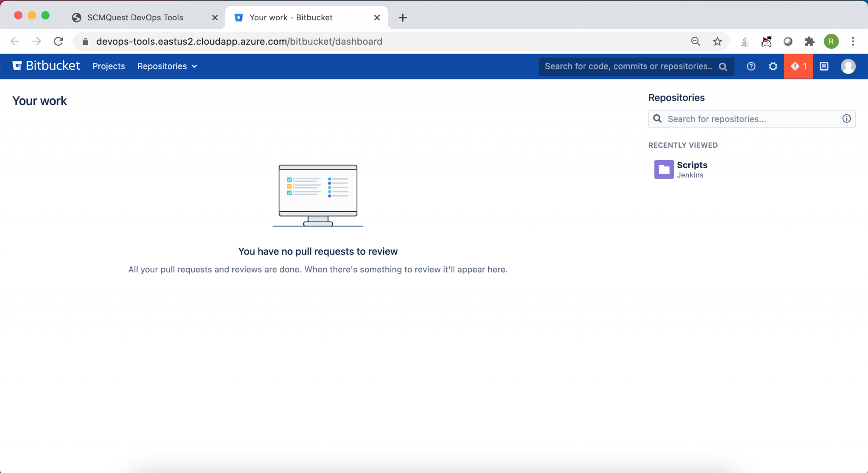Open the Chrome three-dot menu
Viewport: 868px width, 473px height.
pyautogui.click(x=852, y=41)
